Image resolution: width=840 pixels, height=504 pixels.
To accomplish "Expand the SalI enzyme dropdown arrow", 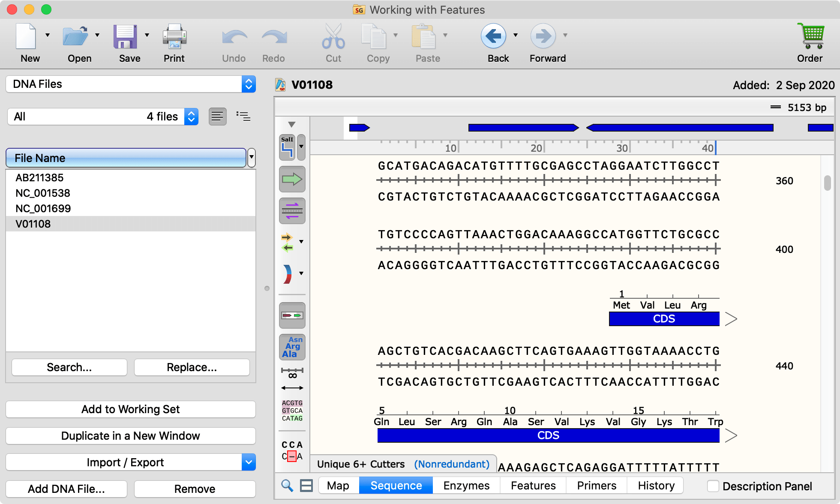I will 301,146.
